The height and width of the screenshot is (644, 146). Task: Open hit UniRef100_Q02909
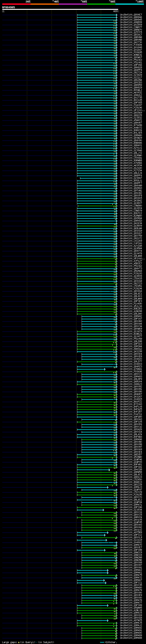coord(131,25)
